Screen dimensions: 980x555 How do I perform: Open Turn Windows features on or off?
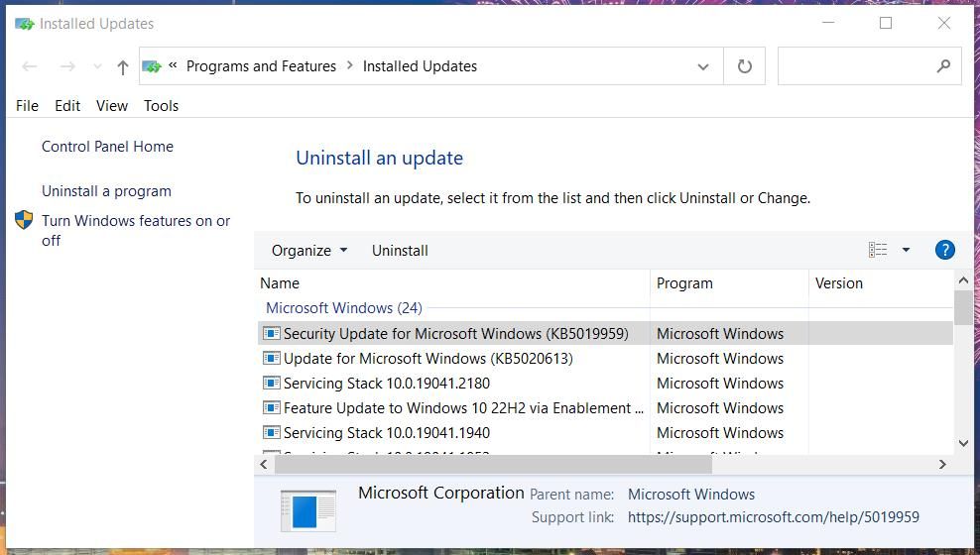click(x=136, y=230)
